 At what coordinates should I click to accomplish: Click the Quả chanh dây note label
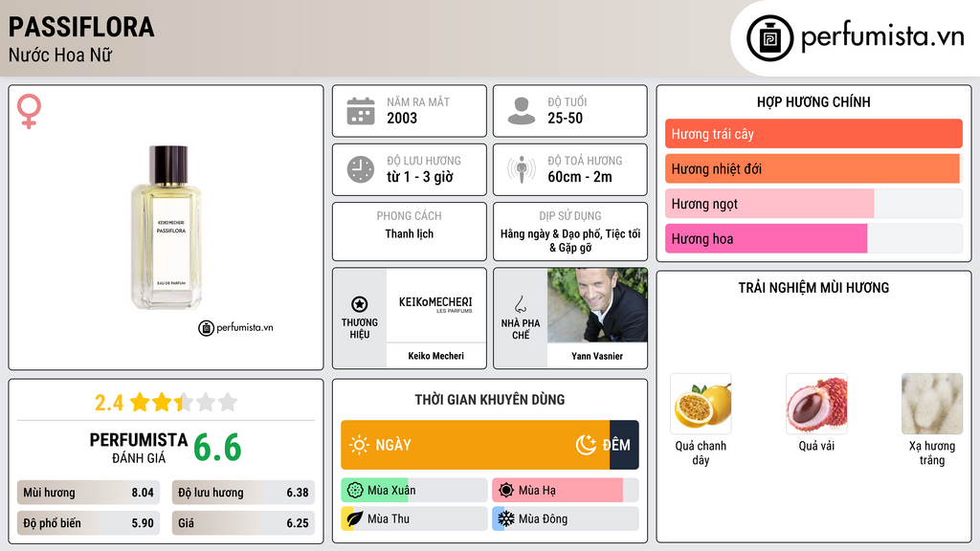701,452
